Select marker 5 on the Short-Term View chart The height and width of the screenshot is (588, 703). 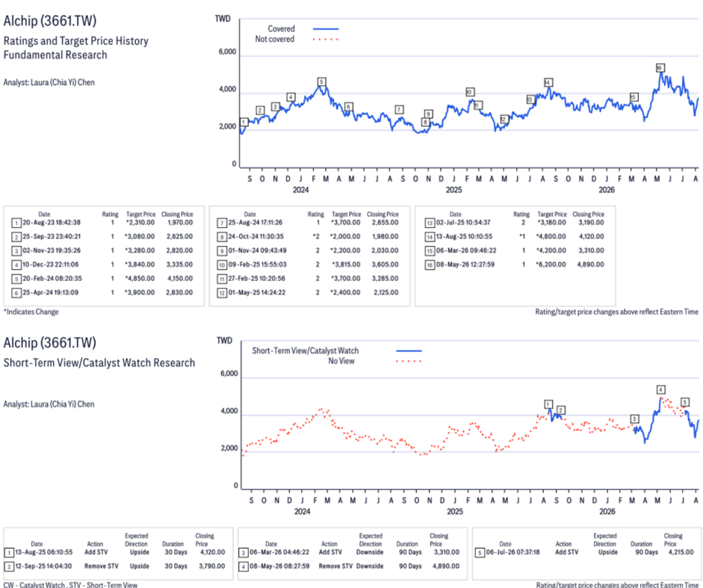coord(684,402)
